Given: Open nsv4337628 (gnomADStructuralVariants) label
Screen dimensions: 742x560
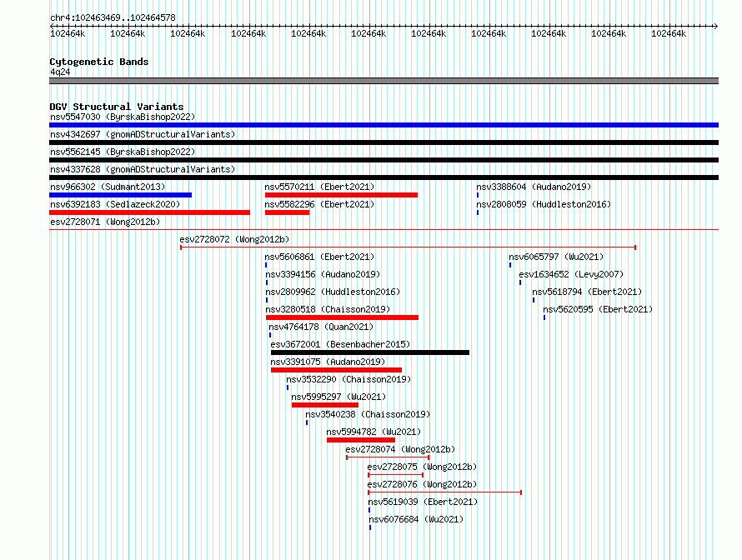Looking at the screenshot, I should coord(143,169).
